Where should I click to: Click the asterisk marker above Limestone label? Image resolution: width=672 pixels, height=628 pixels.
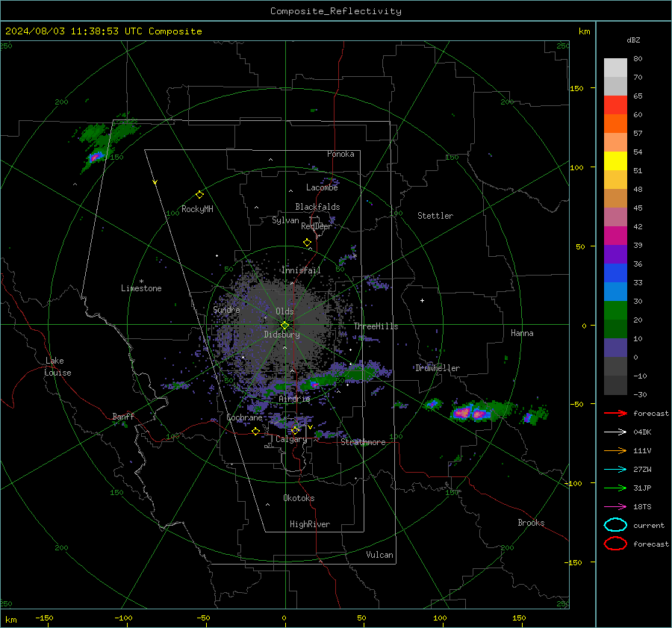click(141, 282)
